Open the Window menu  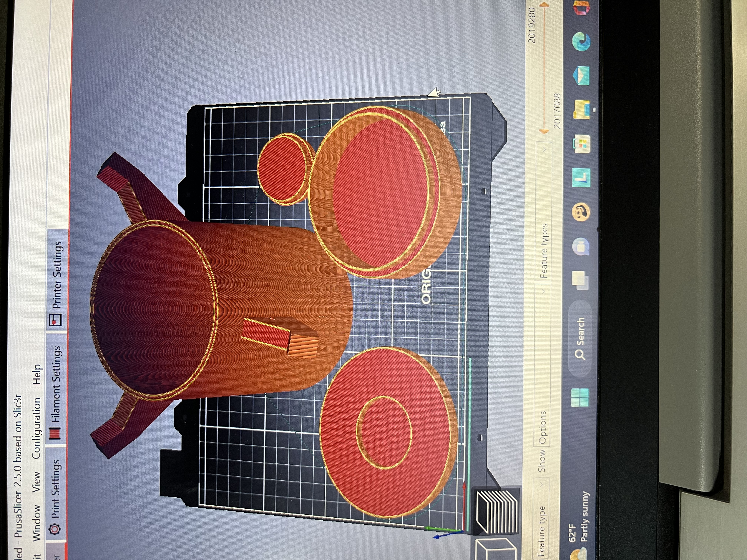pos(36,523)
